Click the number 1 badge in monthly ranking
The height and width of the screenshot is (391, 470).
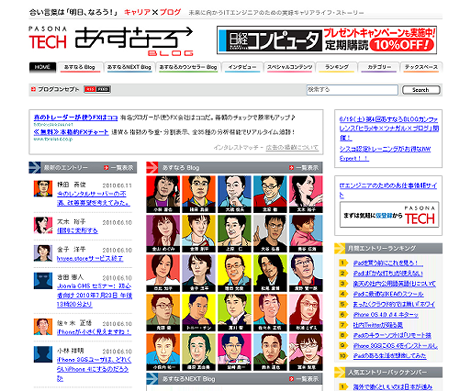[x=343, y=263]
